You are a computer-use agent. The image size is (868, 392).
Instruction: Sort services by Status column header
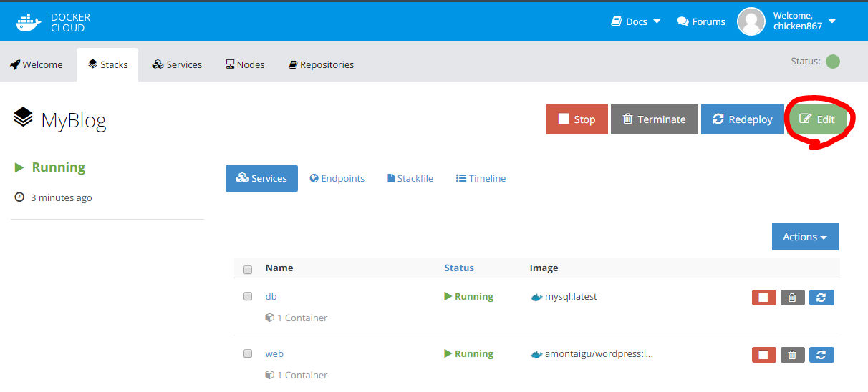point(459,268)
